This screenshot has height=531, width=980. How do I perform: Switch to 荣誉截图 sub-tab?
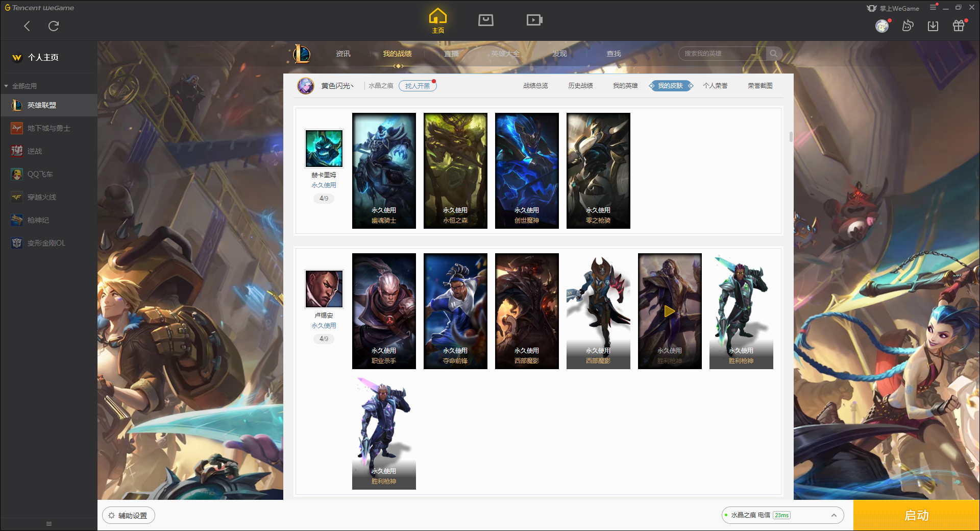click(x=760, y=86)
